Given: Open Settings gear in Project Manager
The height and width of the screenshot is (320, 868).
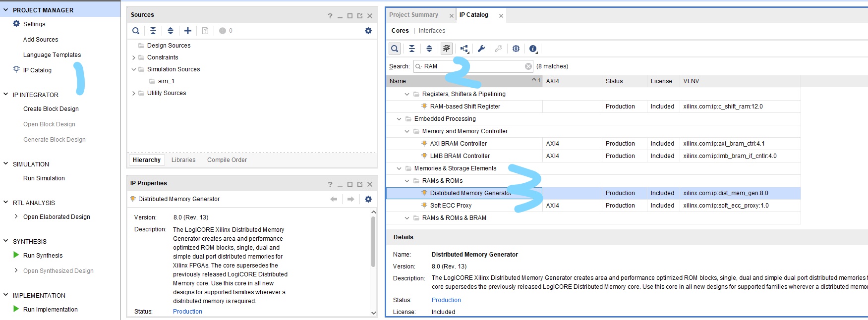Looking at the screenshot, I should click(x=16, y=24).
